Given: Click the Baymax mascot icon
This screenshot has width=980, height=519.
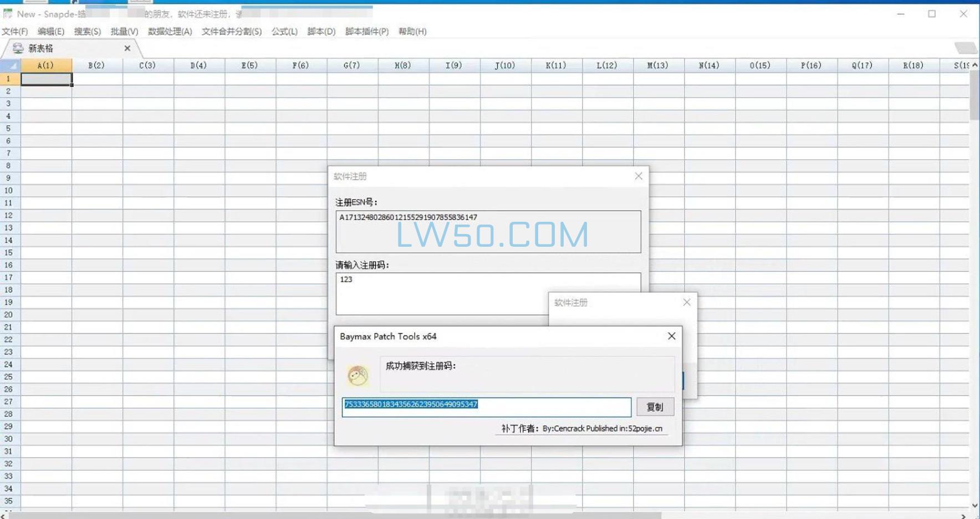Looking at the screenshot, I should [358, 375].
